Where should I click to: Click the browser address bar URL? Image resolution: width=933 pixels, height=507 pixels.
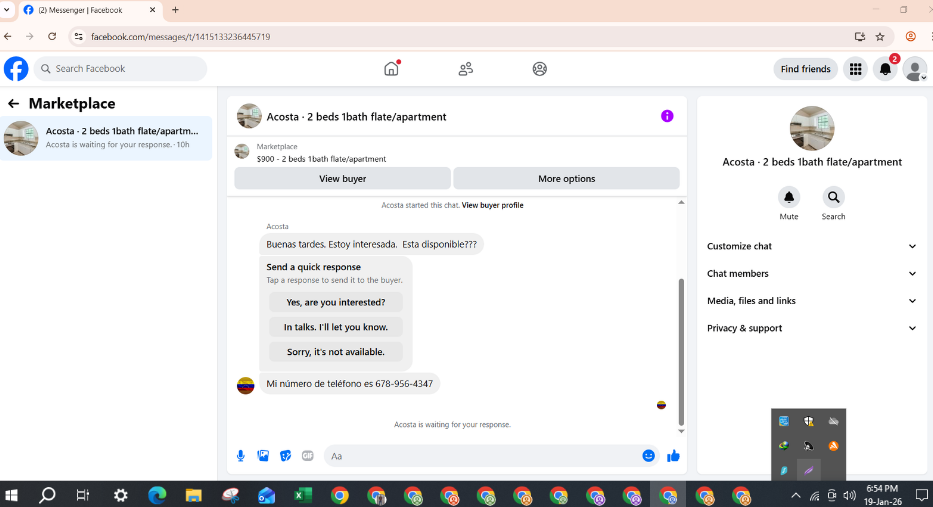pyautogui.click(x=180, y=37)
